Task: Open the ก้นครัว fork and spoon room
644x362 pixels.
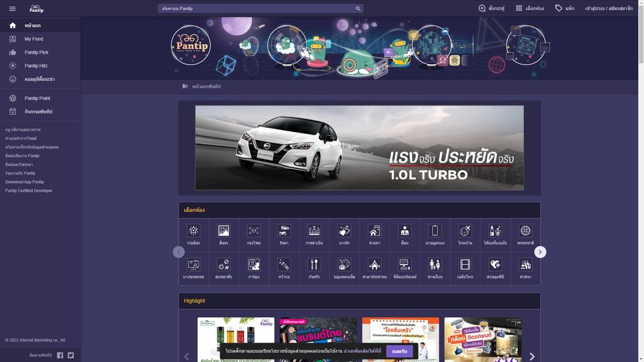Action: tap(314, 264)
